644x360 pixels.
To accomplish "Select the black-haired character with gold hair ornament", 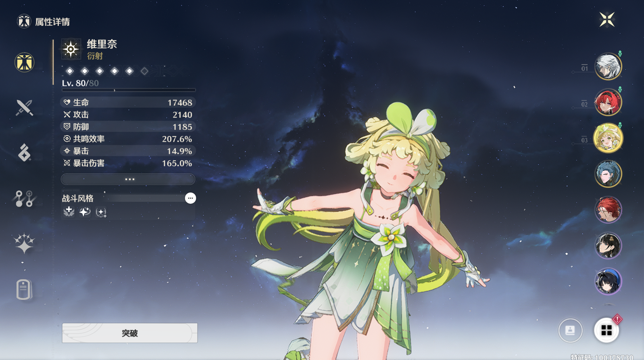I will [x=608, y=245].
